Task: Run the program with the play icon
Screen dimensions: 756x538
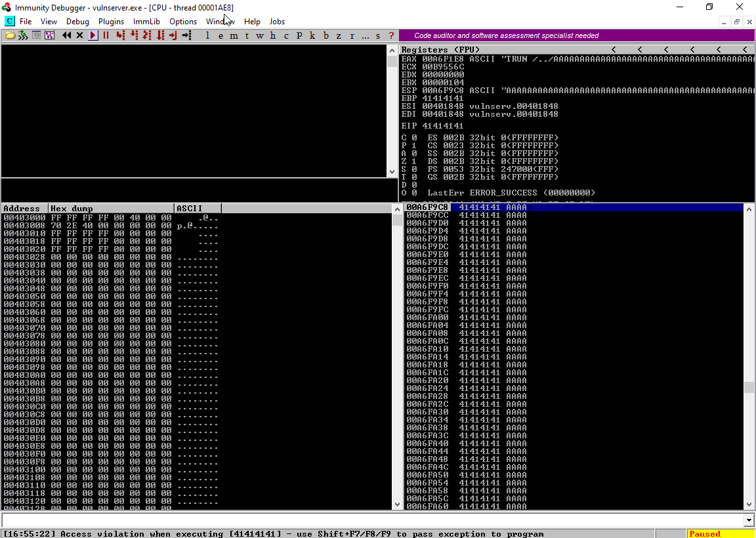Action: [x=93, y=35]
